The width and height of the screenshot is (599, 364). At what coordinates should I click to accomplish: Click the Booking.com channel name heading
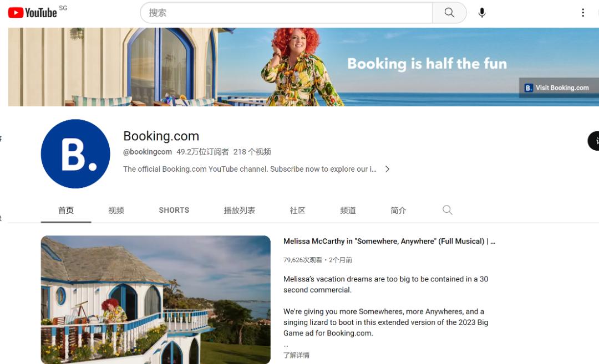coord(161,136)
